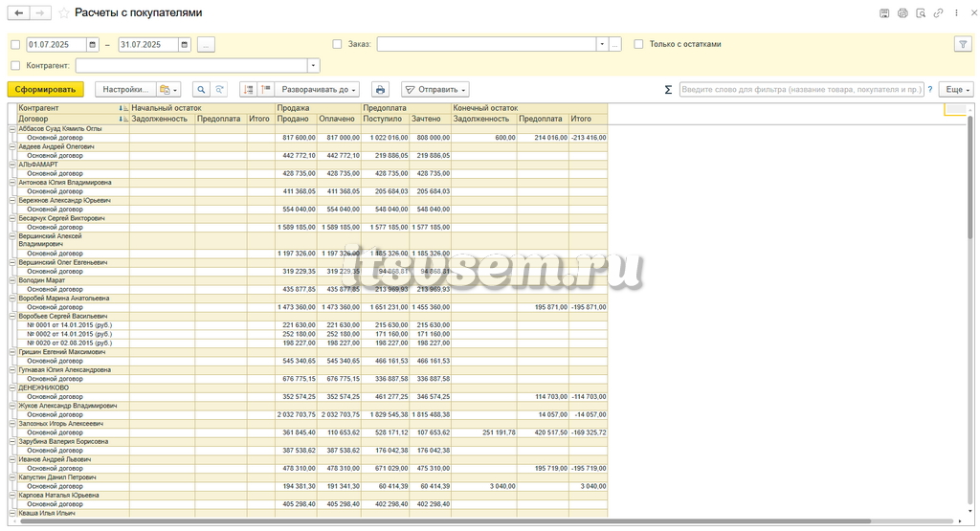Viewport: 980px width, 531px height.
Task: Click the filter word search box
Action: [x=801, y=89]
